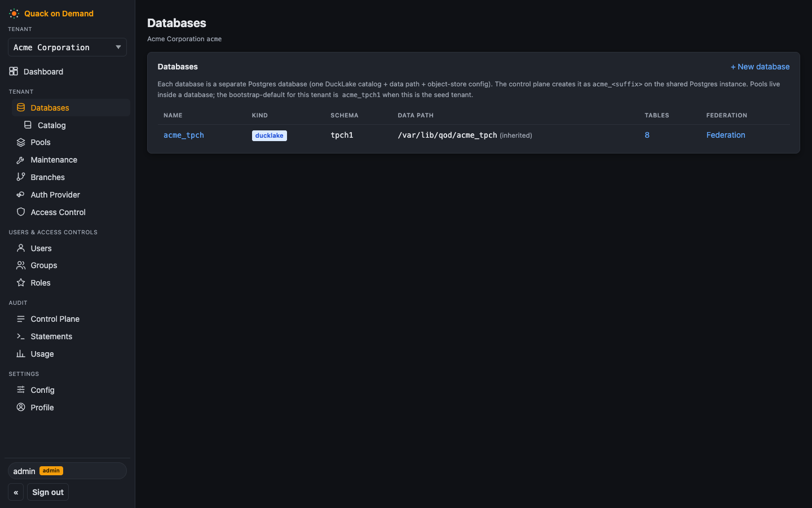Click the Groups people icon
Viewport: 812px width, 508px height.
[21, 265]
